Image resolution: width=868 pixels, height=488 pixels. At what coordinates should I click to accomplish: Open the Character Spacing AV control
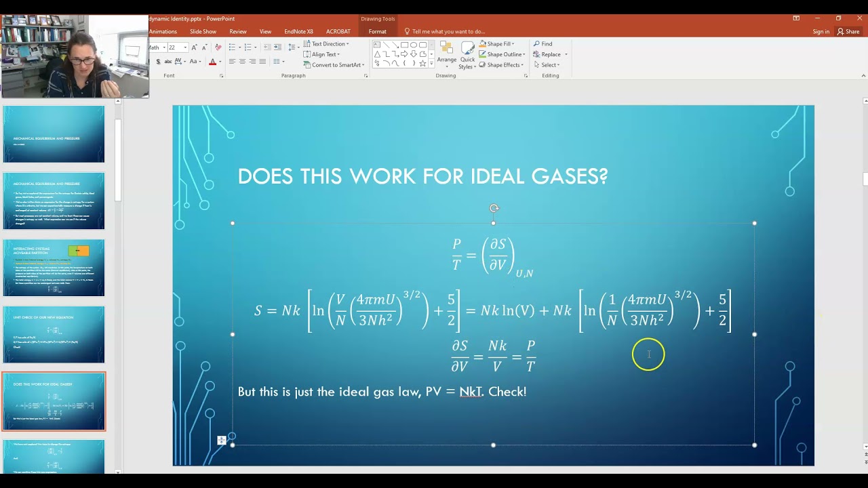tap(179, 61)
